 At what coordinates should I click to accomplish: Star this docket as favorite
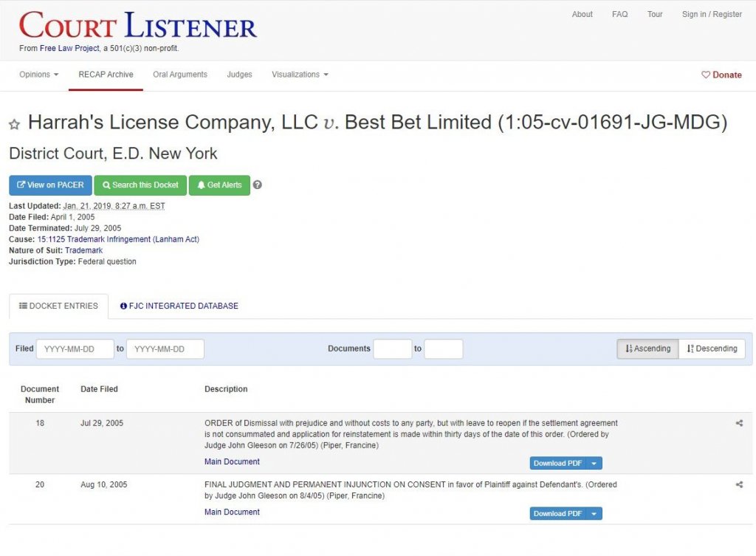(15, 124)
